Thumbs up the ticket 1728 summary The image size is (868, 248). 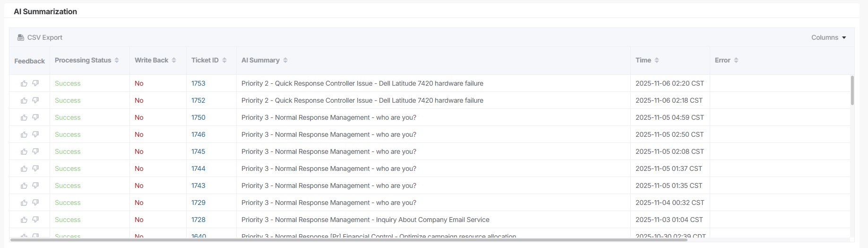click(24, 220)
